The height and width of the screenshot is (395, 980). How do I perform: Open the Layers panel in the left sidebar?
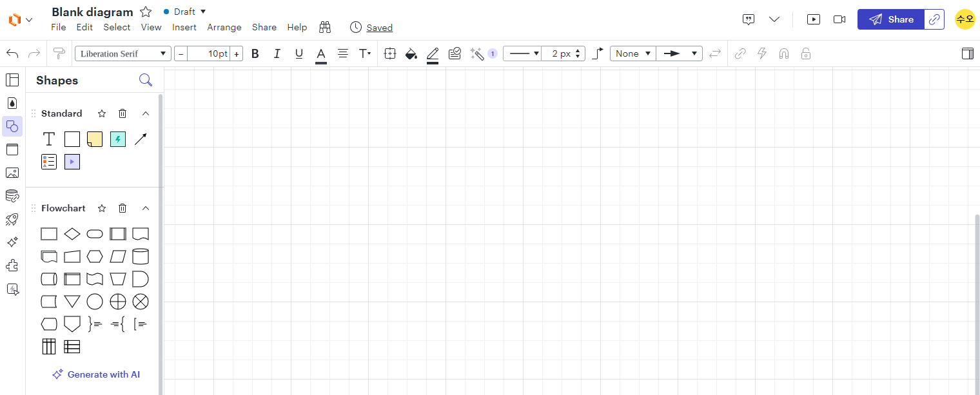tap(12, 79)
